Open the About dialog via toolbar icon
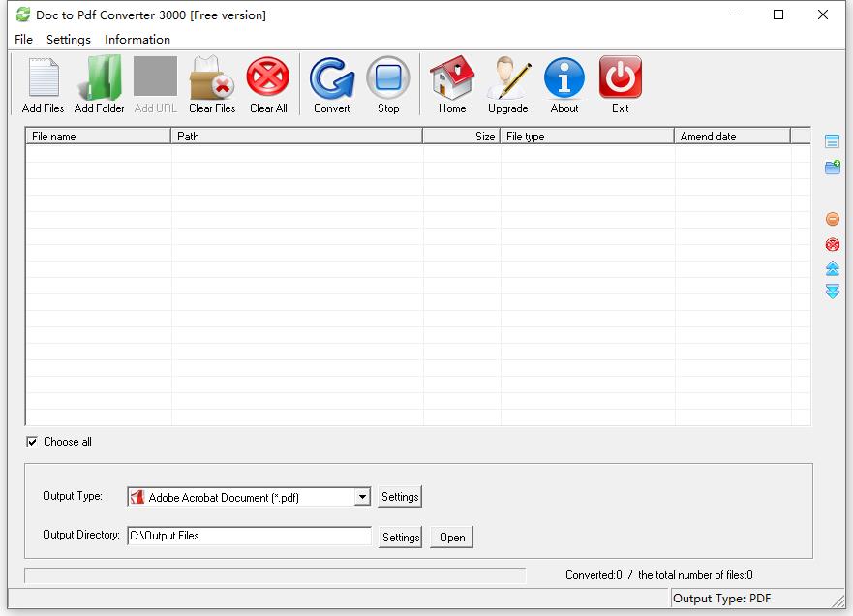The image size is (853, 616). [x=564, y=83]
